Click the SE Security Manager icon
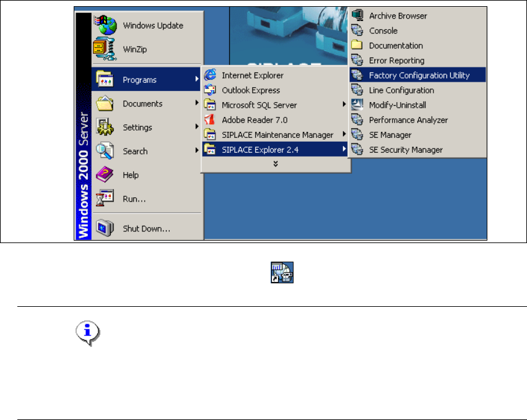Image resolution: width=527 pixels, height=420 pixels. pyautogui.click(x=357, y=149)
